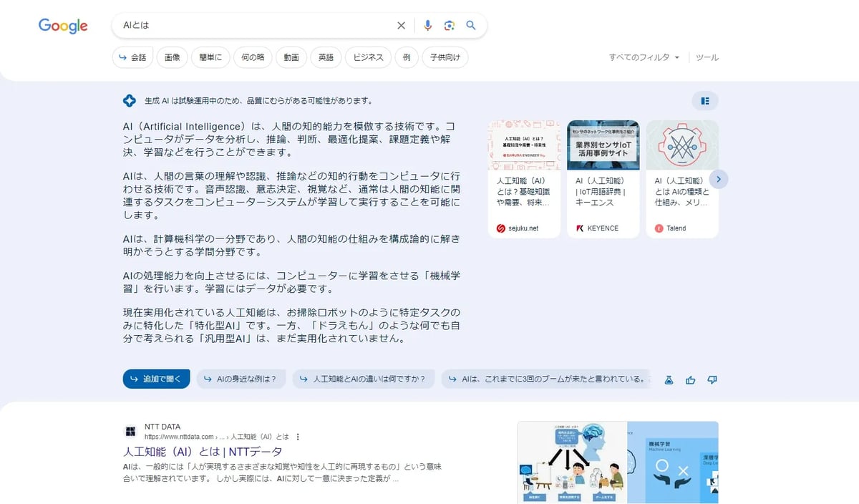The image size is (859, 504).
Task: Open the 人工知能（AI）とは | NTTデータ link
Action: [203, 452]
